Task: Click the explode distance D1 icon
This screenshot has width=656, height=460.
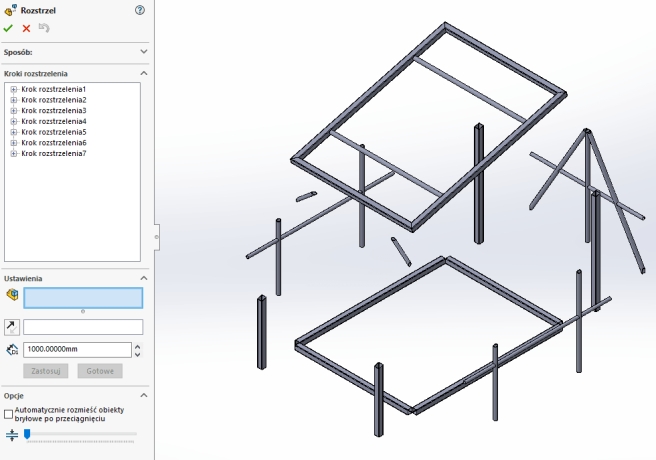Action: (13, 350)
